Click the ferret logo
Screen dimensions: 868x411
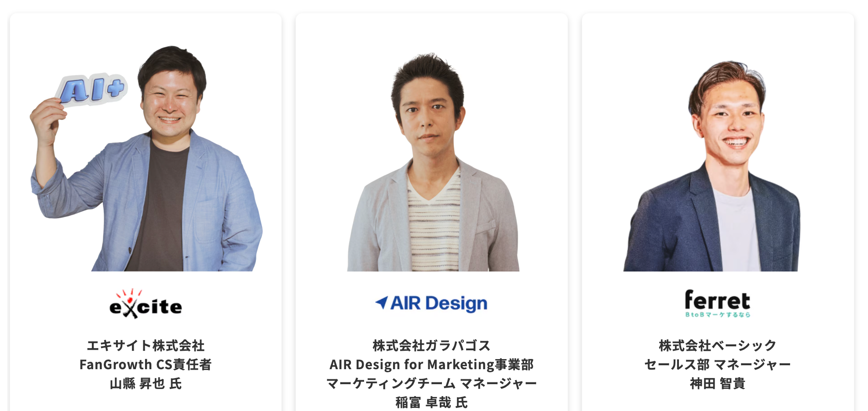coord(718,303)
